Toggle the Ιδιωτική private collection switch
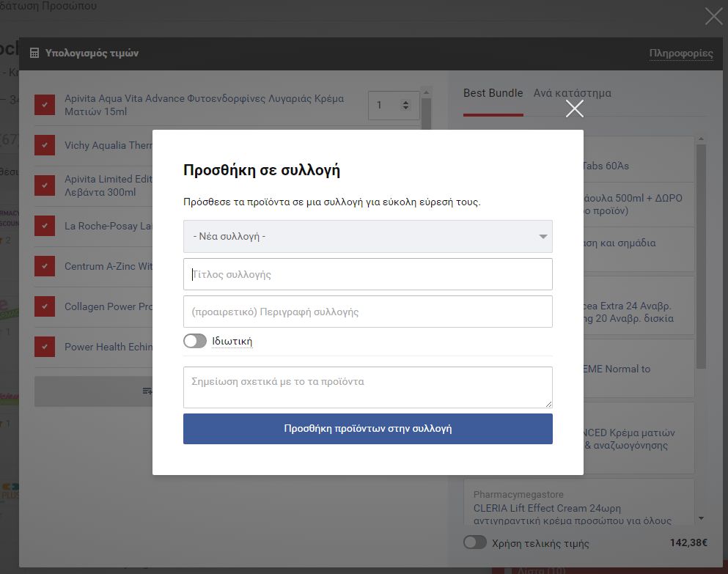Viewport: 728px width, 574px height. pos(195,341)
